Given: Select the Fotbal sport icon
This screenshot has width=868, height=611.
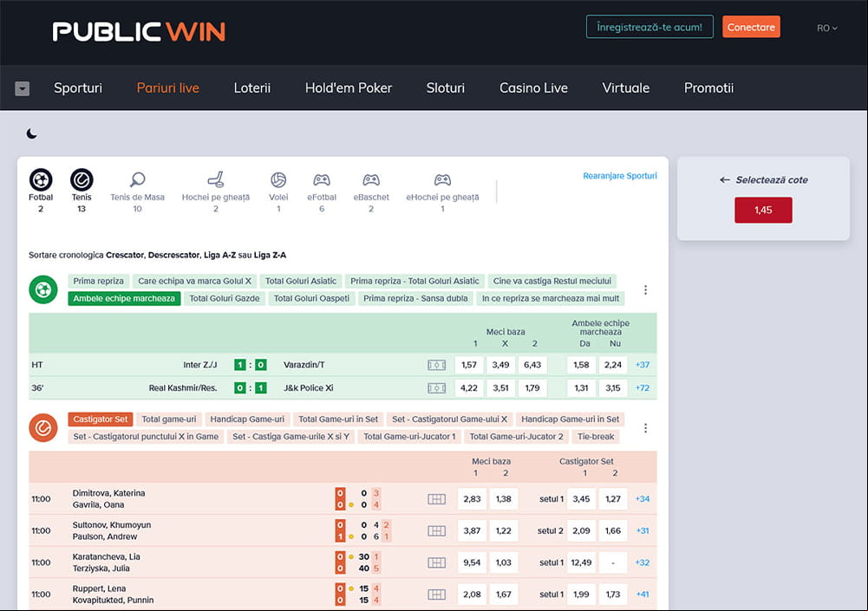Looking at the screenshot, I should [41, 180].
